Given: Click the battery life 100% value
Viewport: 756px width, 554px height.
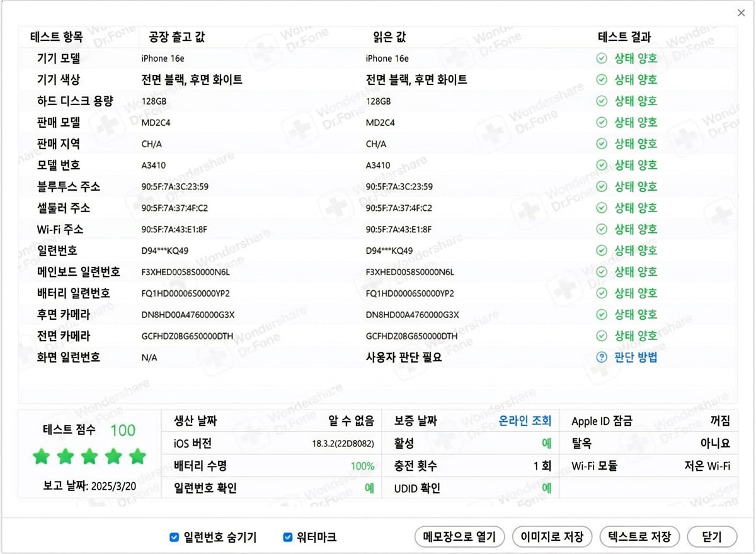Looking at the screenshot, I should click(363, 466).
